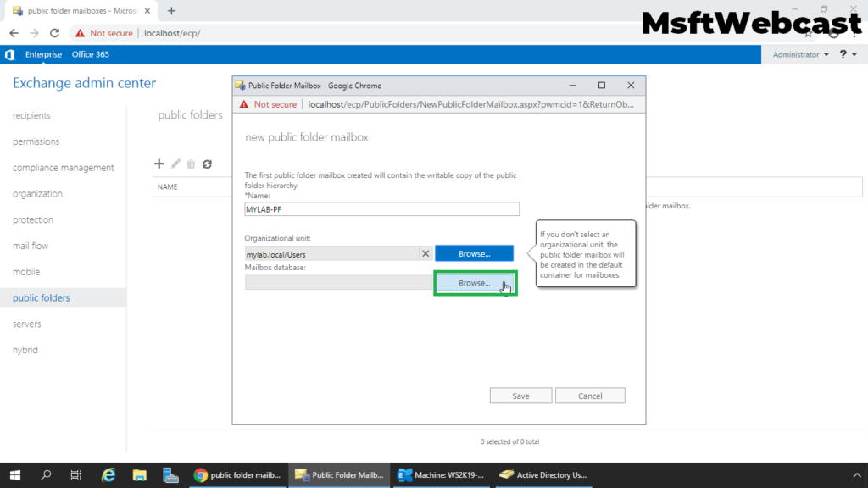The image size is (868, 488).
Task: Click the add new public folder plus icon
Action: [159, 164]
